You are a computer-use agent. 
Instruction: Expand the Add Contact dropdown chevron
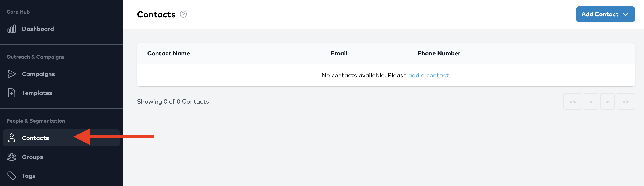tap(626, 14)
